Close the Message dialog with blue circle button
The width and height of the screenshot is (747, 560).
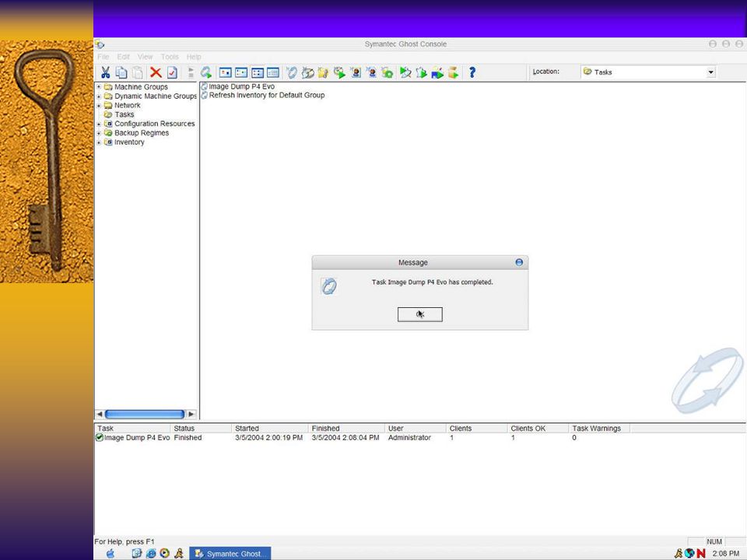click(519, 262)
